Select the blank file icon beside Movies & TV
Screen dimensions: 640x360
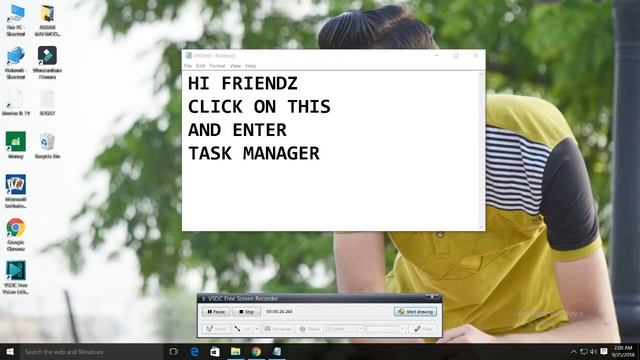pos(47,102)
